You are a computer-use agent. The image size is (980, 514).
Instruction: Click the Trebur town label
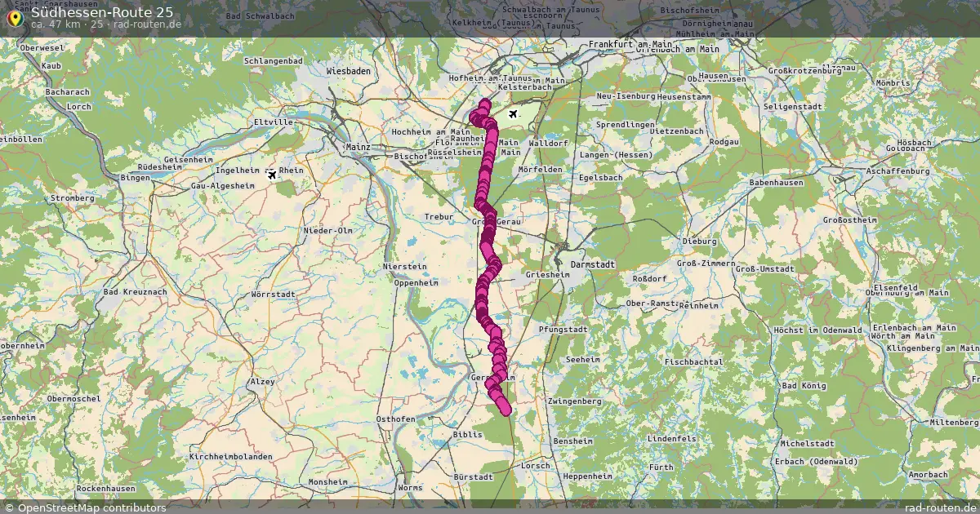pos(439,216)
